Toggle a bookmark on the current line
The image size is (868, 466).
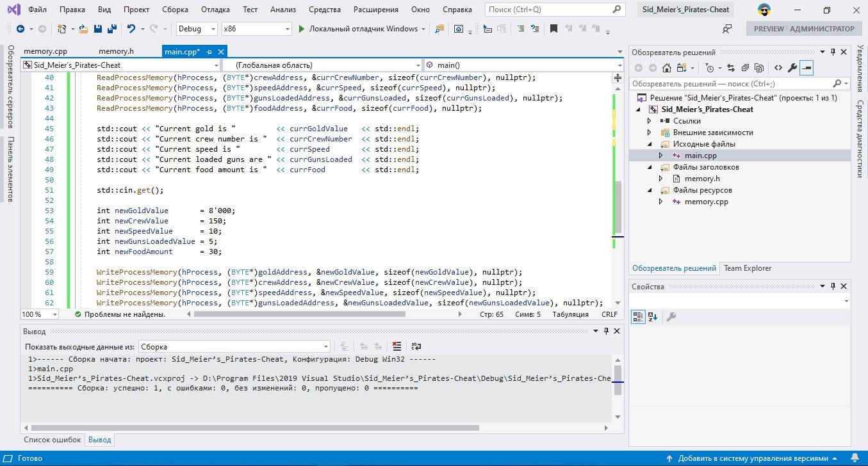tap(553, 29)
